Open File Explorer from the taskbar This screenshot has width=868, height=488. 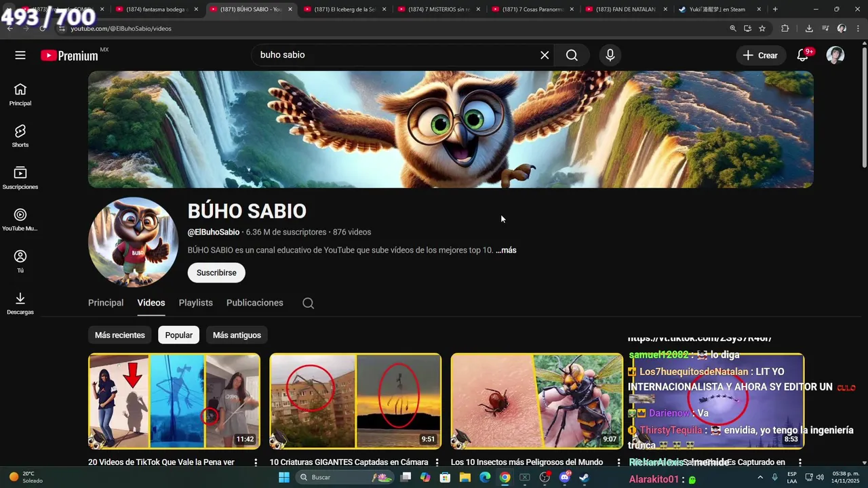[x=465, y=477]
